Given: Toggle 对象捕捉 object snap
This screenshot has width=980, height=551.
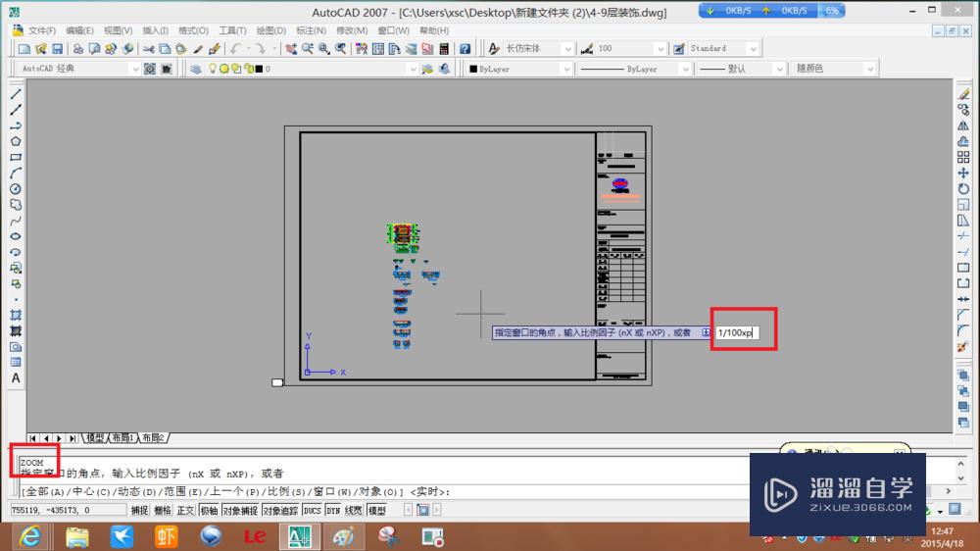Looking at the screenshot, I should click(240, 511).
